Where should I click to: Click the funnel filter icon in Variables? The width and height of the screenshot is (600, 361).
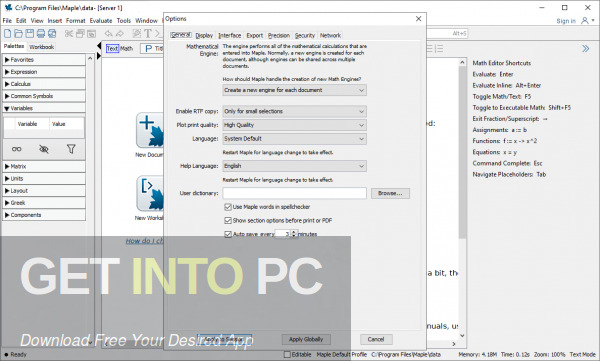click(x=71, y=149)
